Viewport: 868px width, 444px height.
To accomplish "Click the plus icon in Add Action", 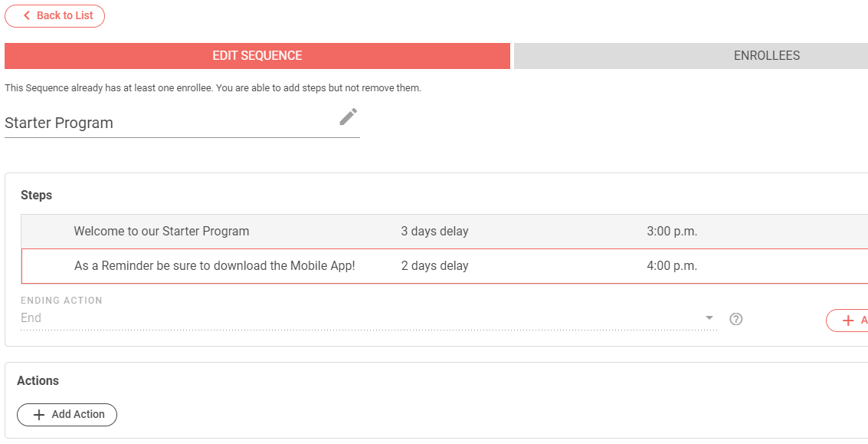I will click(x=39, y=415).
